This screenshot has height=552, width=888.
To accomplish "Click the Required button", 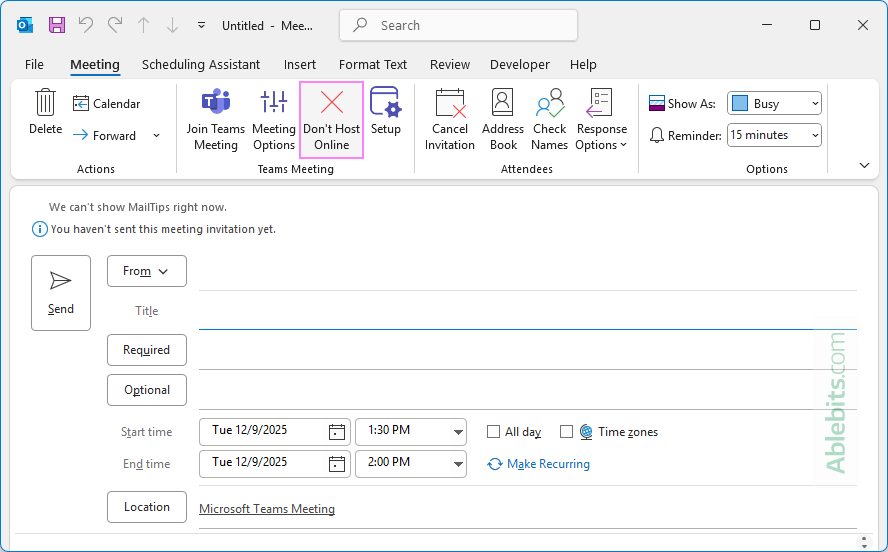I will (x=147, y=350).
